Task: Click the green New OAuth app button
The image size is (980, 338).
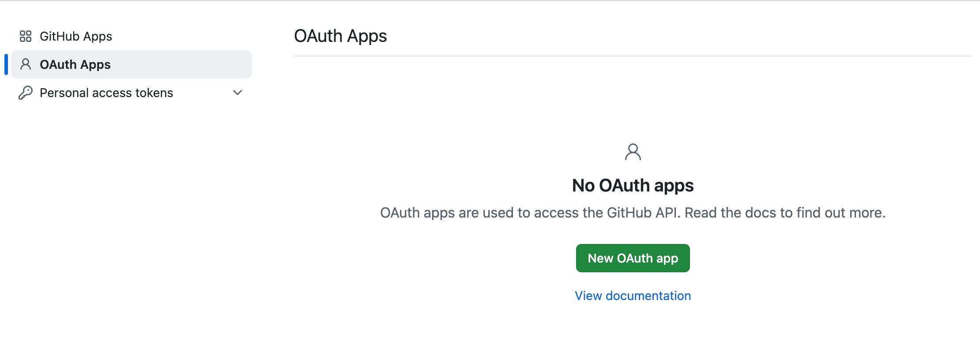Action: tap(633, 258)
